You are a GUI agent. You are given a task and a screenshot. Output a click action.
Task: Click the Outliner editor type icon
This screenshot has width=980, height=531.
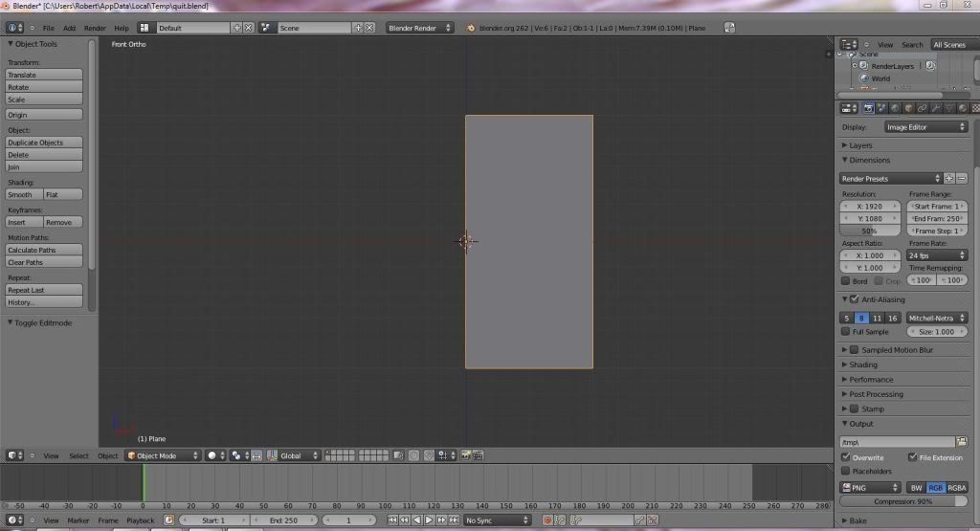pos(849,44)
